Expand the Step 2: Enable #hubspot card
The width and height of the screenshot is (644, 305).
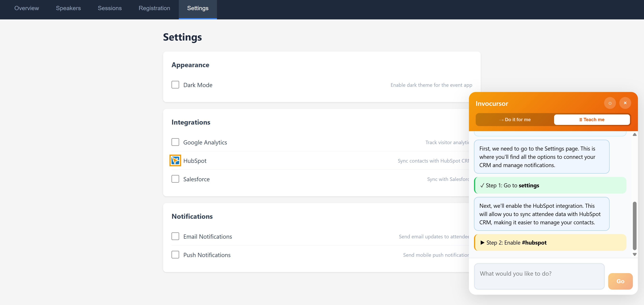click(x=550, y=242)
